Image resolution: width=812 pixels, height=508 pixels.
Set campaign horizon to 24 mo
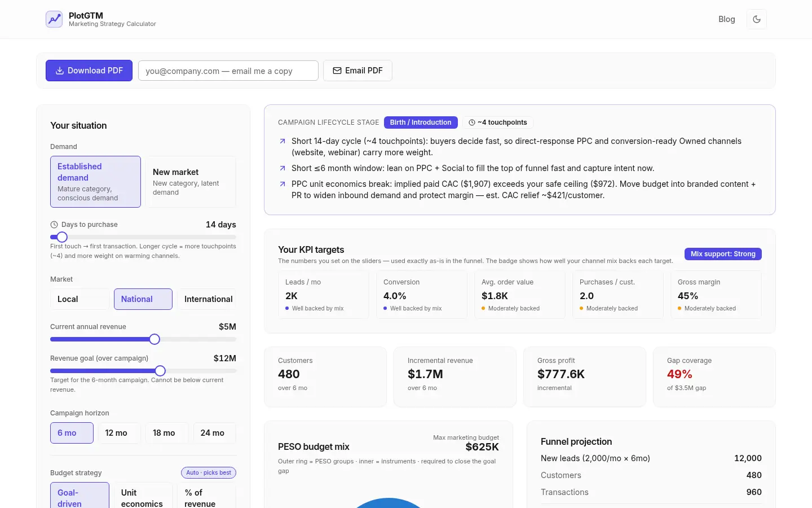tap(215, 433)
